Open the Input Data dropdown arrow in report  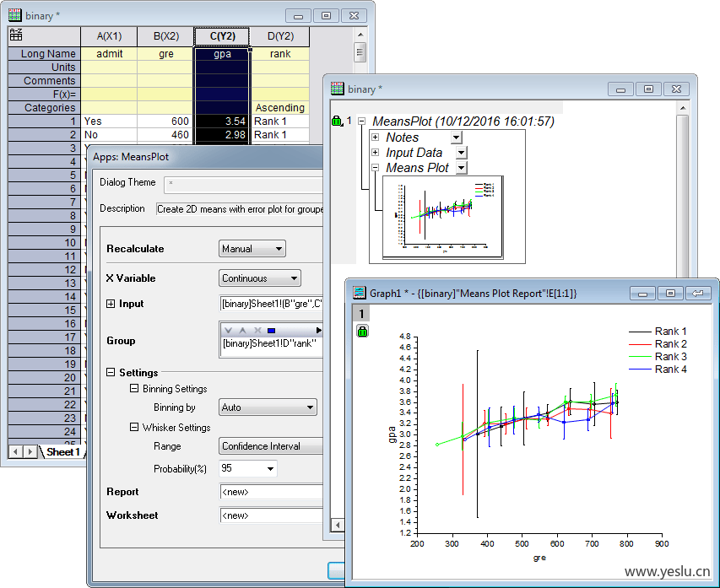461,153
